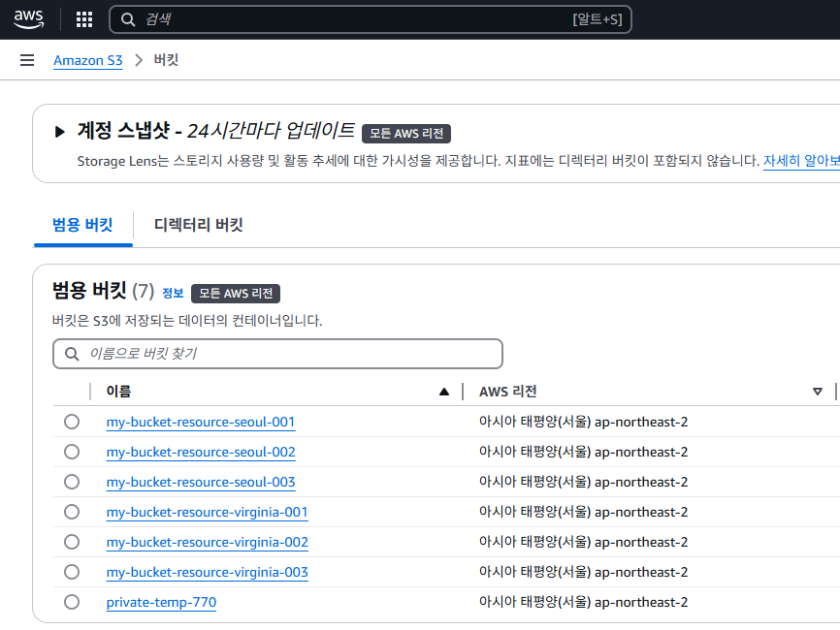840x630 pixels.
Task: Open bucket my-bucket-resource-seoul-003
Action: coord(201,483)
